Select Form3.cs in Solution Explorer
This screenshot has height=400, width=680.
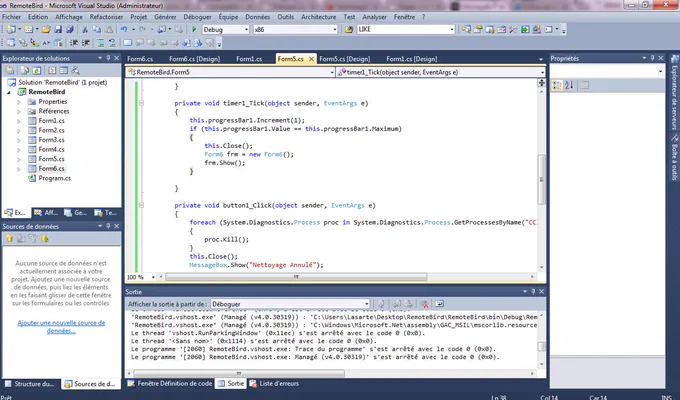point(52,140)
